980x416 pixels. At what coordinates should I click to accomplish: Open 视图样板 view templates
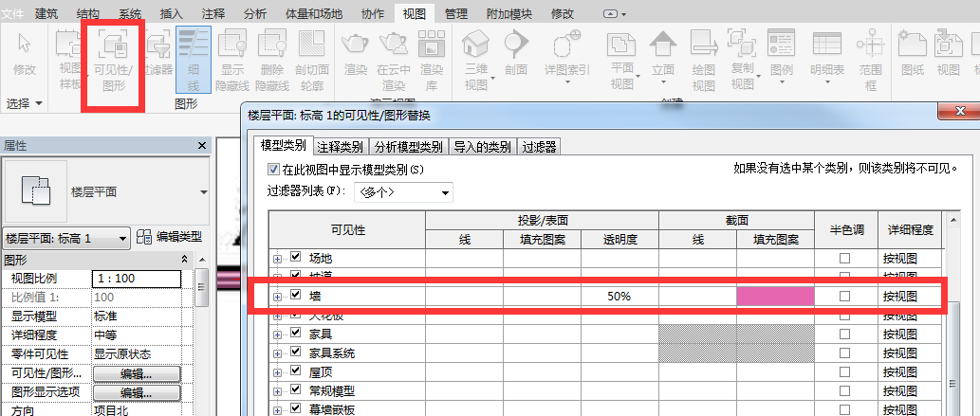pyautogui.click(x=68, y=60)
